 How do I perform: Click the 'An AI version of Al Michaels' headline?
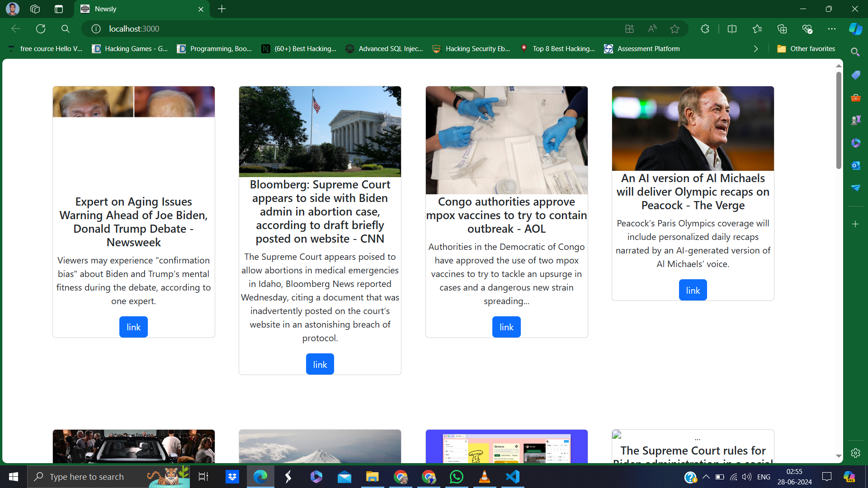[693, 192]
